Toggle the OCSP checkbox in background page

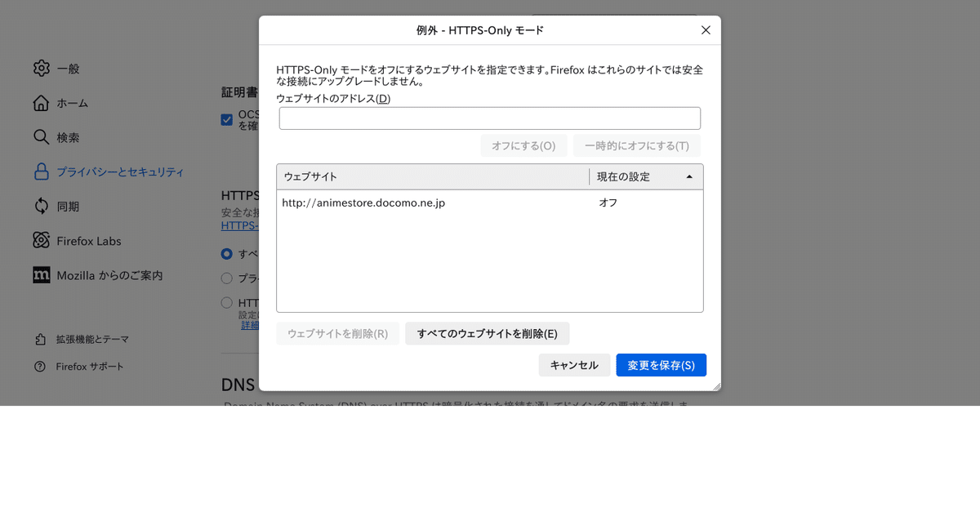[227, 120]
